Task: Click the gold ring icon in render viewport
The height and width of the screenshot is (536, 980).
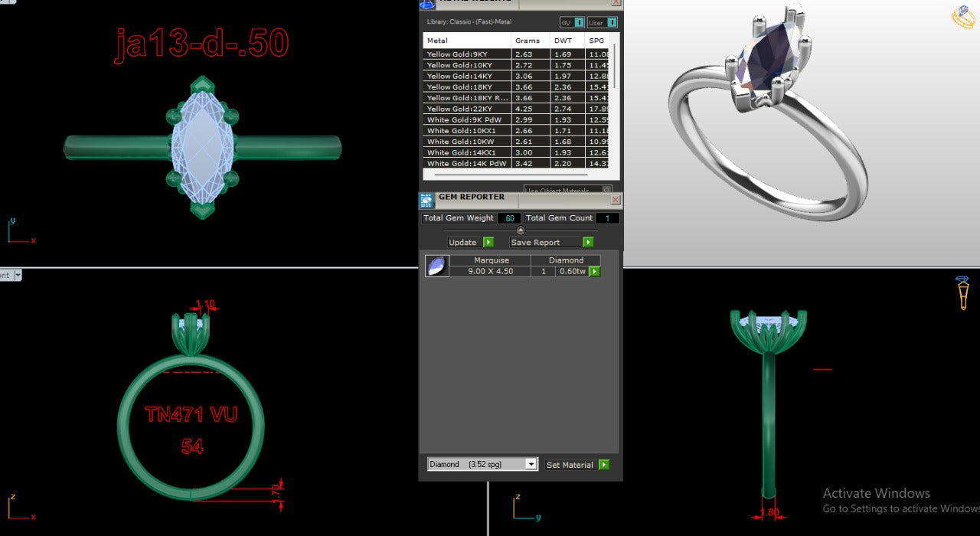Action: [x=963, y=17]
